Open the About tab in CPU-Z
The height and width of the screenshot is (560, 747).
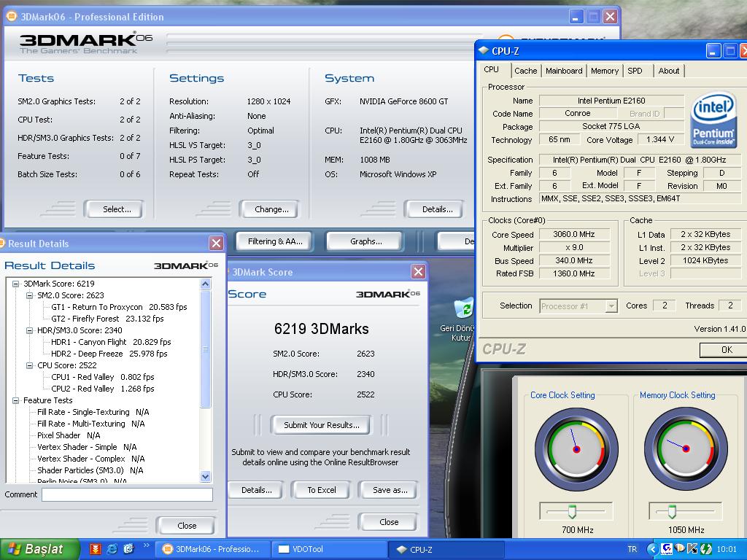669,71
